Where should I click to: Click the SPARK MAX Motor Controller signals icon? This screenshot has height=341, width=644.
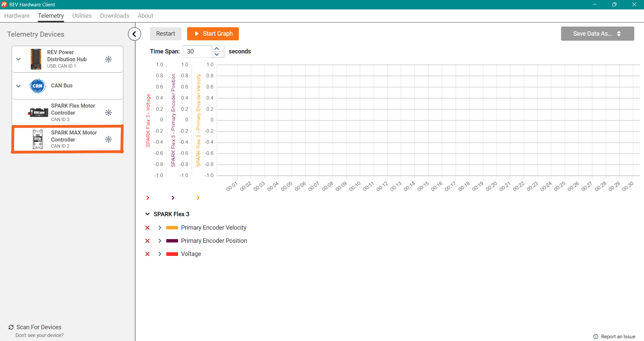[x=108, y=139]
